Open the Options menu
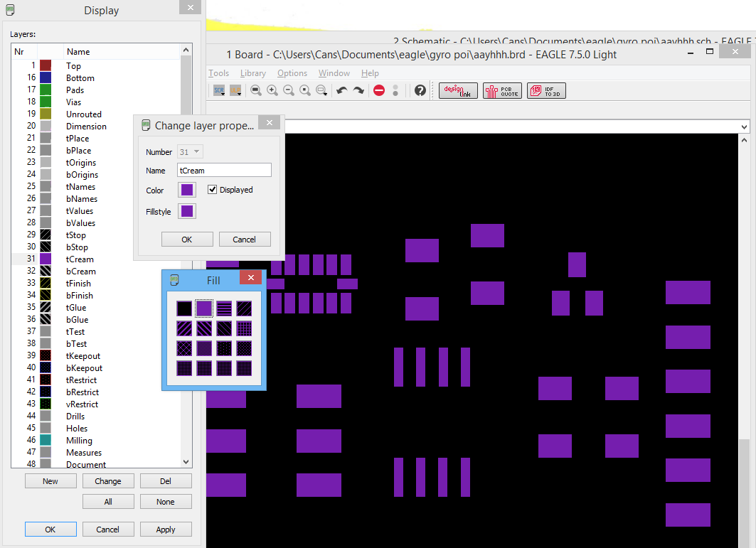The image size is (756, 548). [292, 73]
